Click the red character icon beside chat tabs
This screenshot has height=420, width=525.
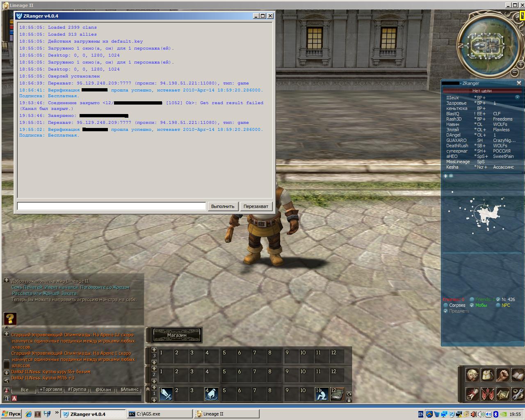coord(7,390)
